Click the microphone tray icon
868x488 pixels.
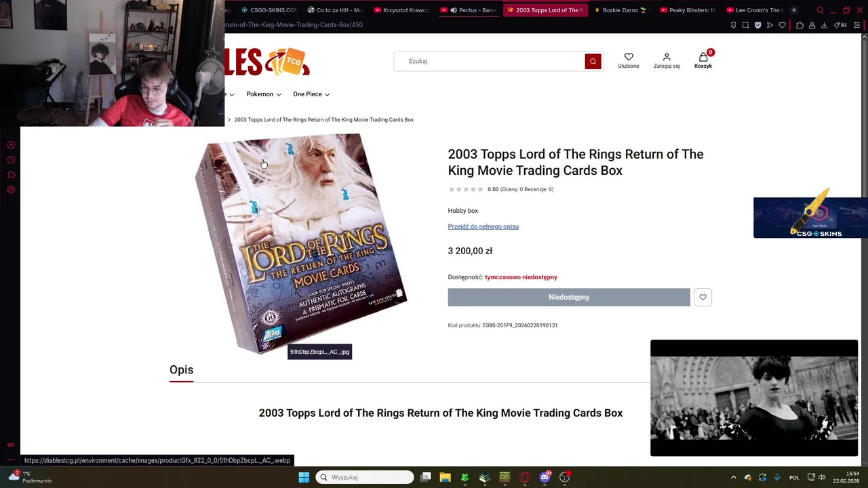click(777, 477)
